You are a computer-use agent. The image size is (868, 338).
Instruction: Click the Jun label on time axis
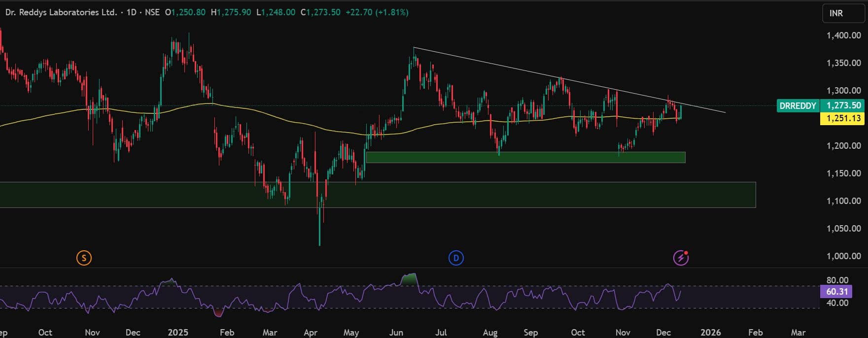(x=396, y=333)
